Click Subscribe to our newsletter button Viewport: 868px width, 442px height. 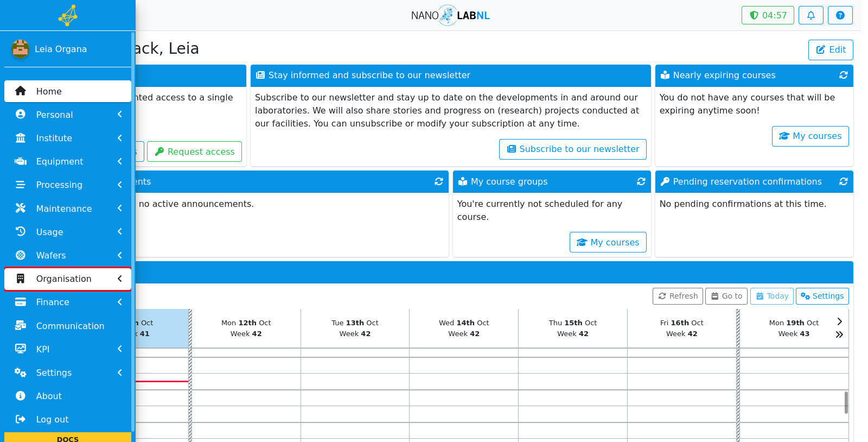coord(573,149)
